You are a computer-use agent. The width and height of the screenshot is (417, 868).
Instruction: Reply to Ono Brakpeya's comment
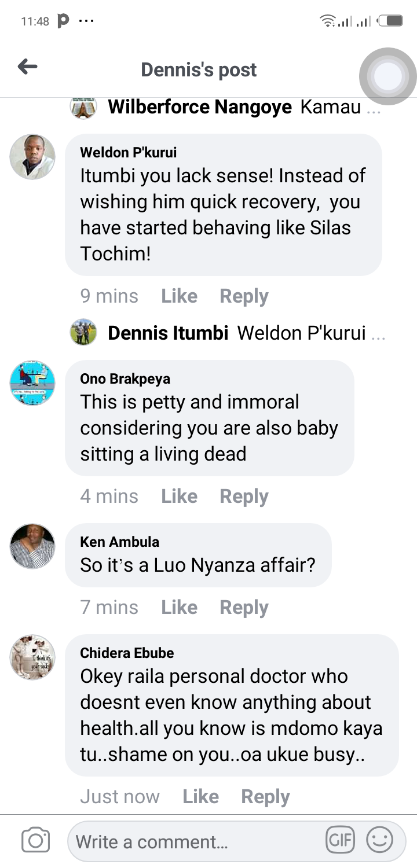click(x=244, y=496)
